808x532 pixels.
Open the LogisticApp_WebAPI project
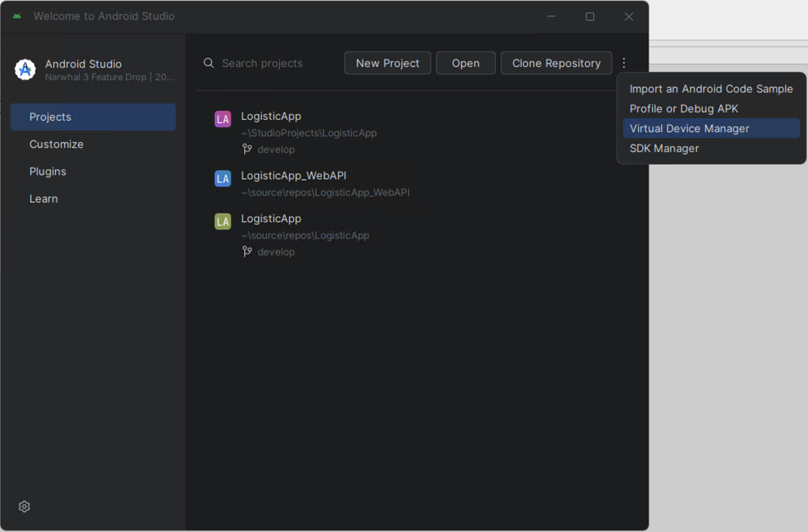click(294, 176)
